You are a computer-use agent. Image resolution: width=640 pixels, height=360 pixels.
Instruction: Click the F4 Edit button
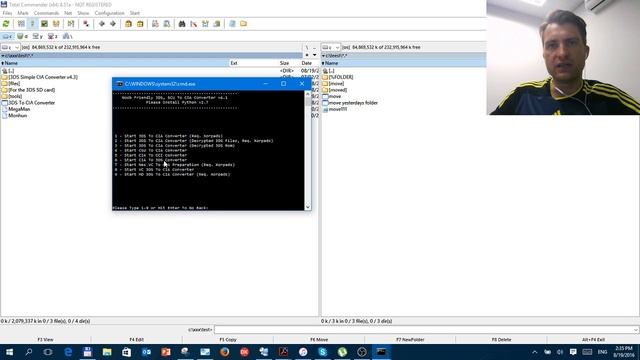[136, 340]
